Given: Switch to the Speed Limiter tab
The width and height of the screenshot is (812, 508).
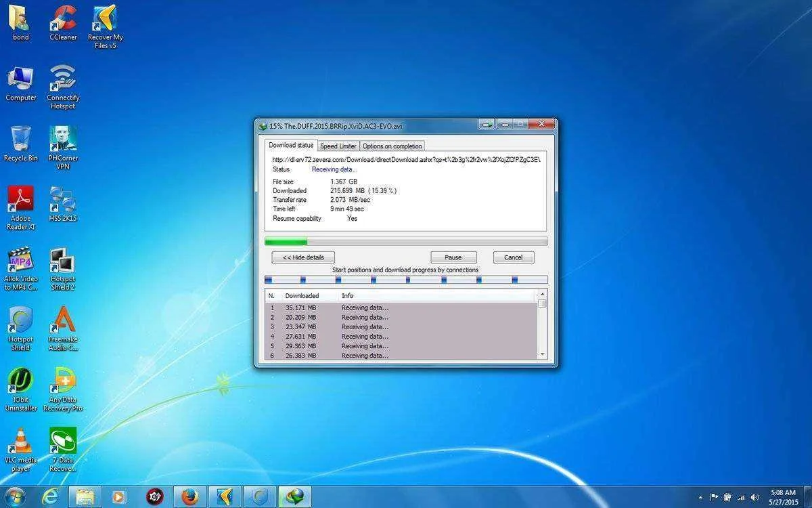Looking at the screenshot, I should tap(338, 146).
